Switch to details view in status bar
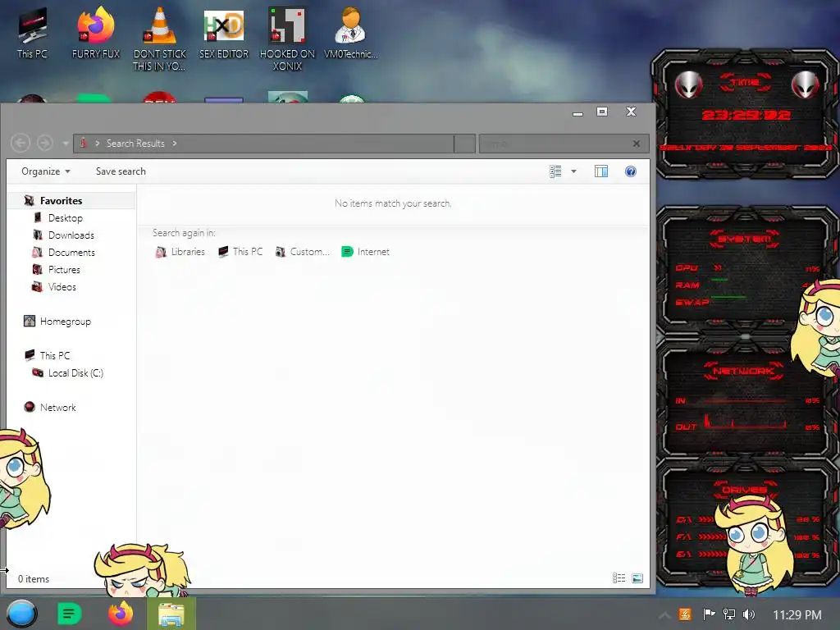The height and width of the screenshot is (630, 840). pyautogui.click(x=619, y=578)
